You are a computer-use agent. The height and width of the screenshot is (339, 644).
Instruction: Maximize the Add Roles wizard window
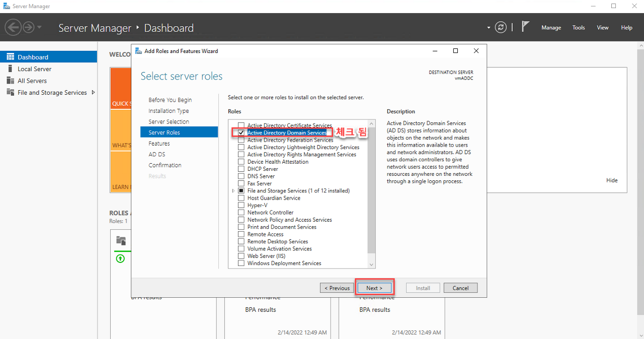[455, 51]
